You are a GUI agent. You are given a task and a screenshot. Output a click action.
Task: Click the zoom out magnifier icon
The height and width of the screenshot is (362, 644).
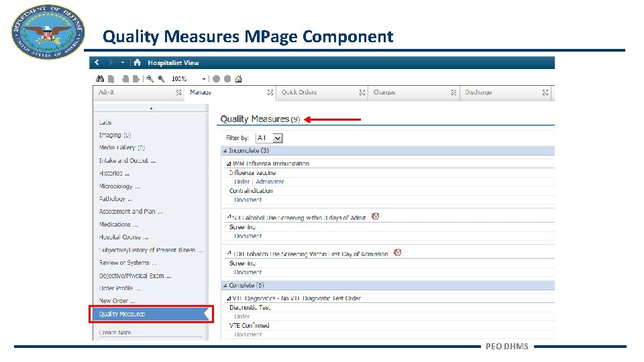coord(150,79)
